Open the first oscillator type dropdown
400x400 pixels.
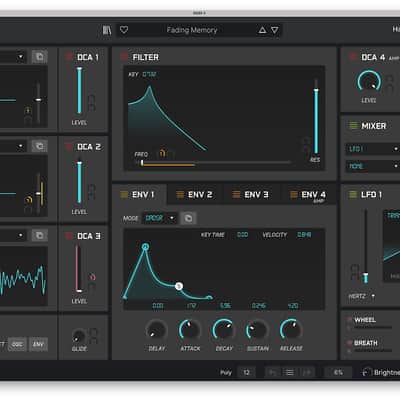13,57
